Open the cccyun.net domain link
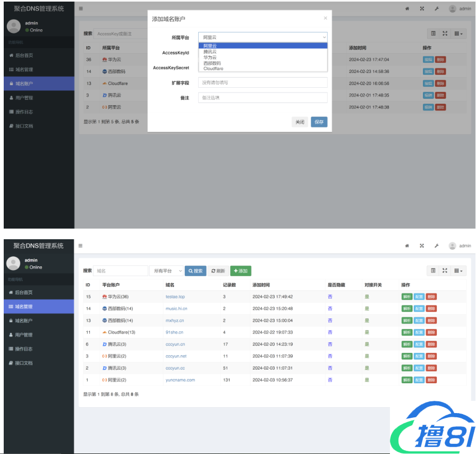The height and width of the screenshot is (454, 476). pyautogui.click(x=176, y=356)
